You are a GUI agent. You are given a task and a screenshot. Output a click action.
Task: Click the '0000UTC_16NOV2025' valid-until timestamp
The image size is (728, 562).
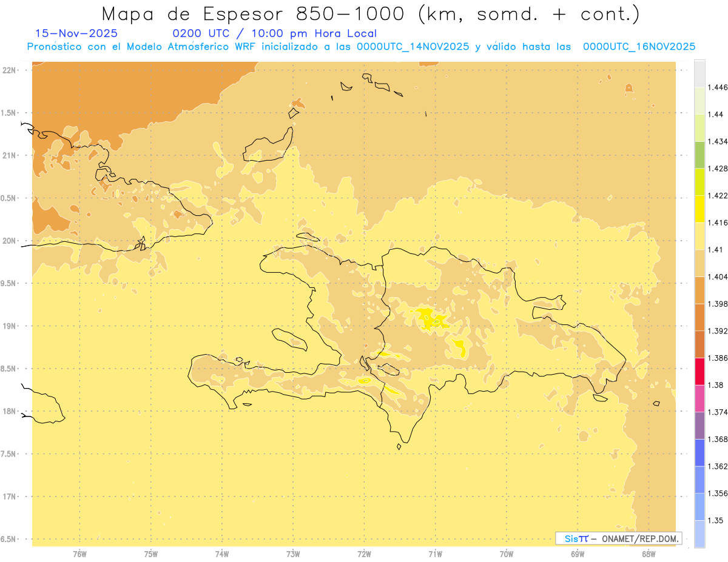click(x=639, y=47)
